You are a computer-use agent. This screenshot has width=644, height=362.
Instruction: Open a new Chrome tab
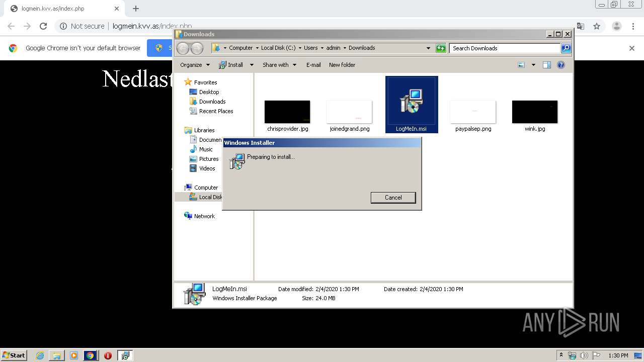point(136,9)
